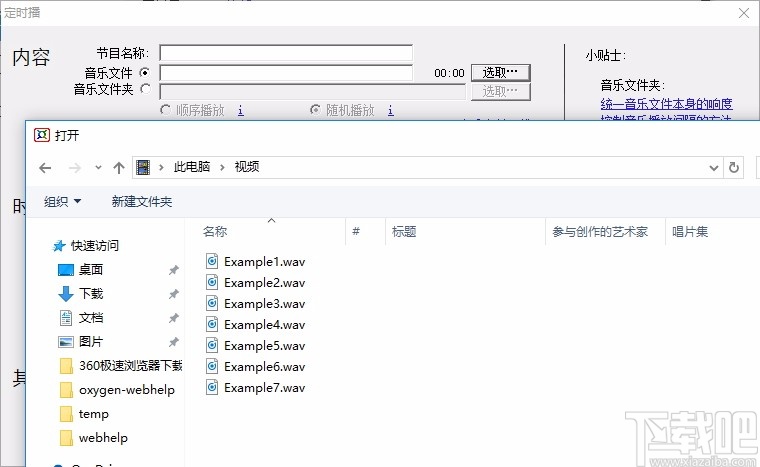Click 新建文件夹 button

(142, 201)
